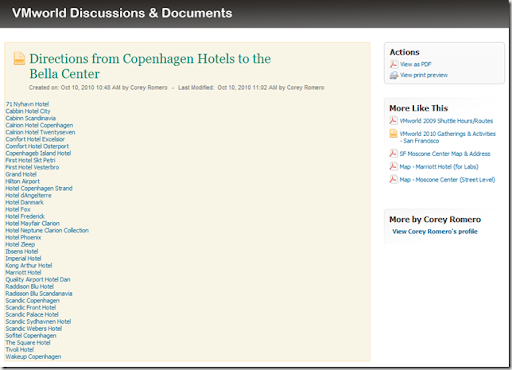The height and width of the screenshot is (370, 512).
Task: Open Hotel Copenhagen Strand link
Action: (x=39, y=188)
